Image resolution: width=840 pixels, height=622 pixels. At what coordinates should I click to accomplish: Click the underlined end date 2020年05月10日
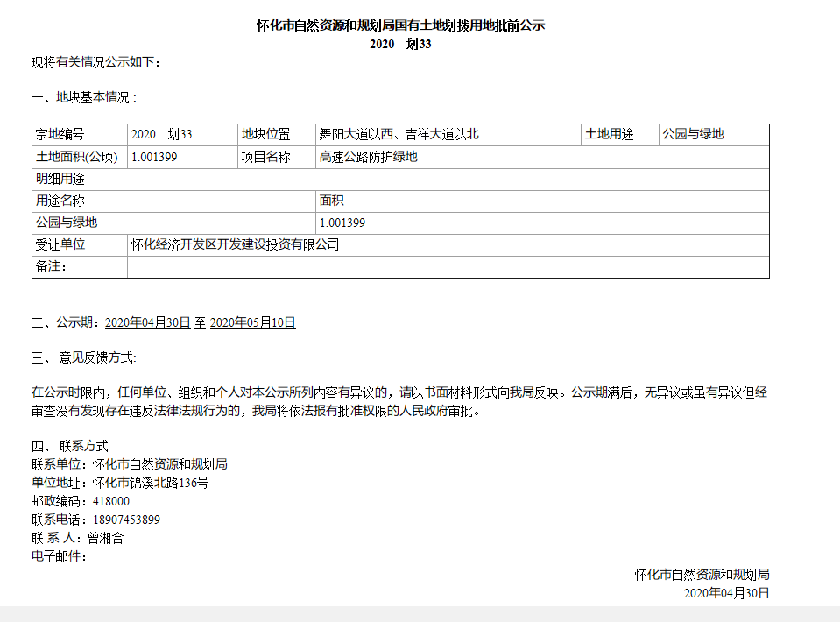tap(253, 322)
